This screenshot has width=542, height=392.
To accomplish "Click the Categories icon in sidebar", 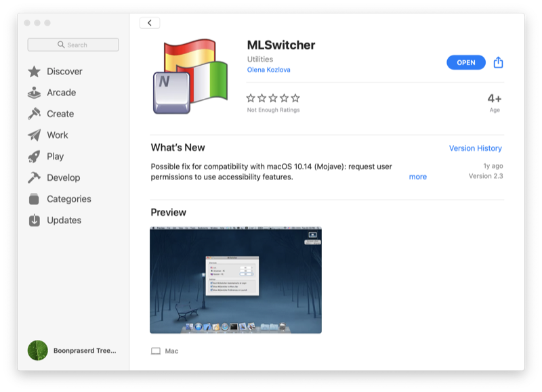I will (35, 199).
